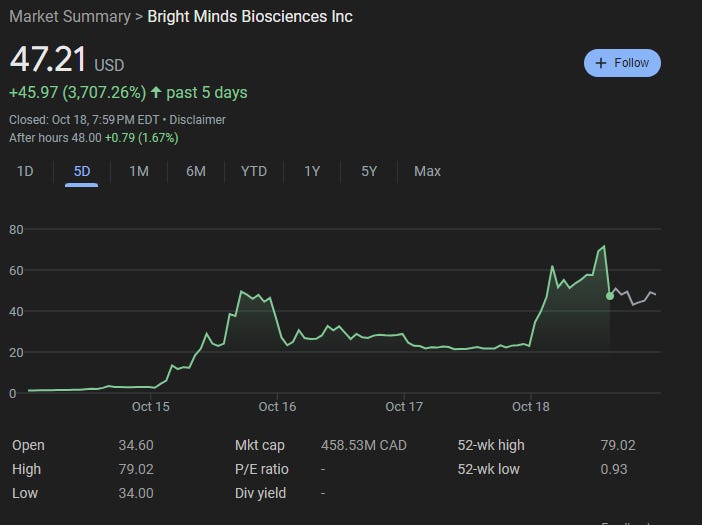Screen dimensions: 702x525
Task: Click the 60 y-axis label
Action: pyautogui.click(x=16, y=271)
